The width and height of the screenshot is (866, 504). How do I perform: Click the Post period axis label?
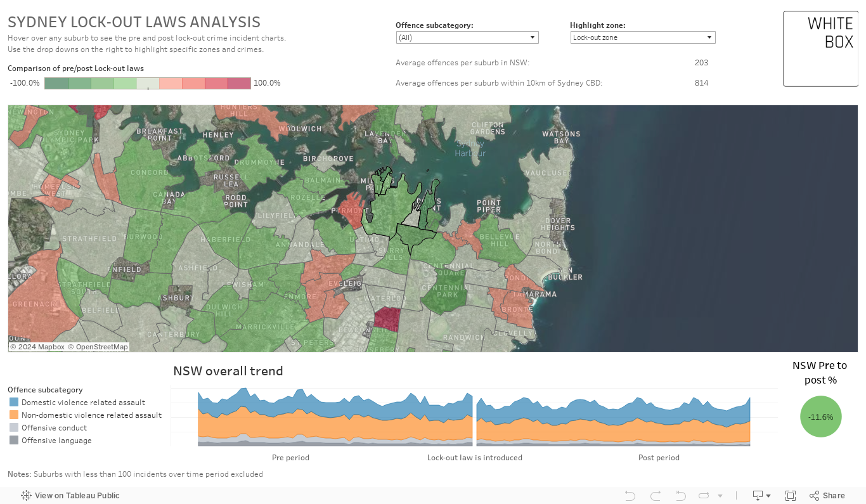[659, 458]
